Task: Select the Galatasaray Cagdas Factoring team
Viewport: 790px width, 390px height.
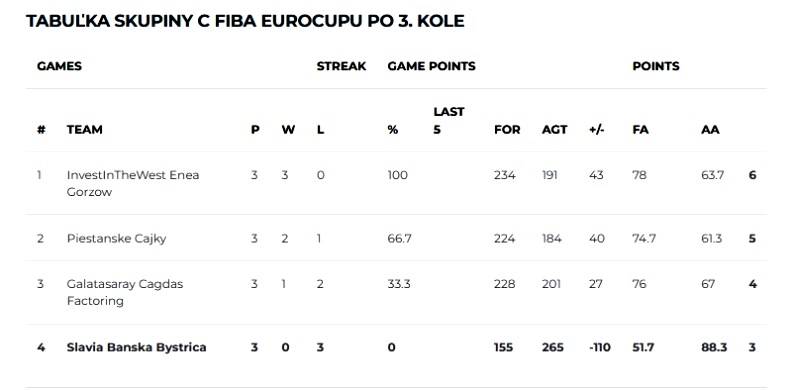Action: coord(124,292)
